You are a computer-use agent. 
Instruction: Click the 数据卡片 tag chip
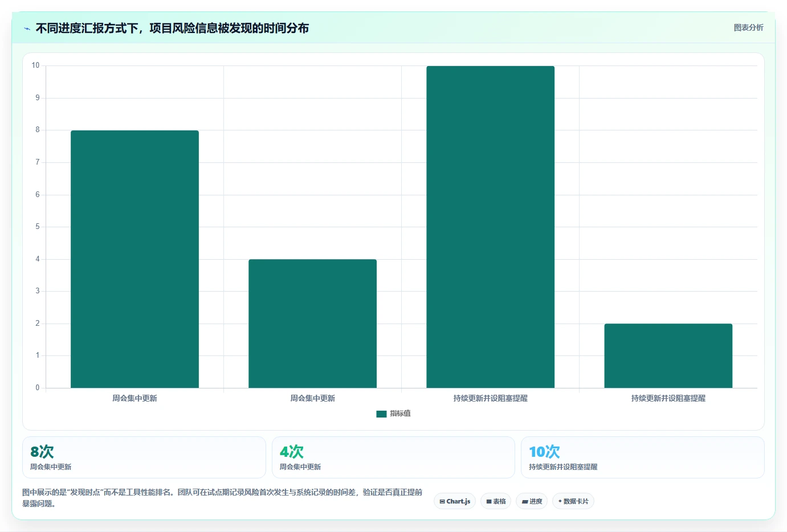pyautogui.click(x=573, y=501)
